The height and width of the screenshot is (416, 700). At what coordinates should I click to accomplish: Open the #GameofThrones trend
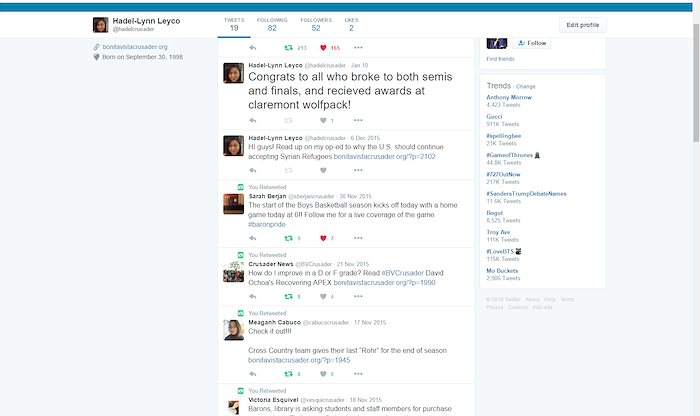(x=509, y=155)
